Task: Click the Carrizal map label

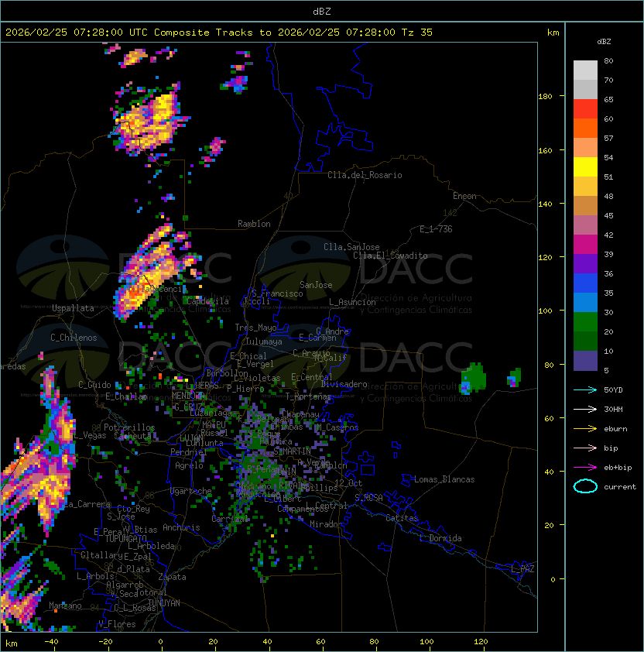Action: pyautogui.click(x=229, y=519)
